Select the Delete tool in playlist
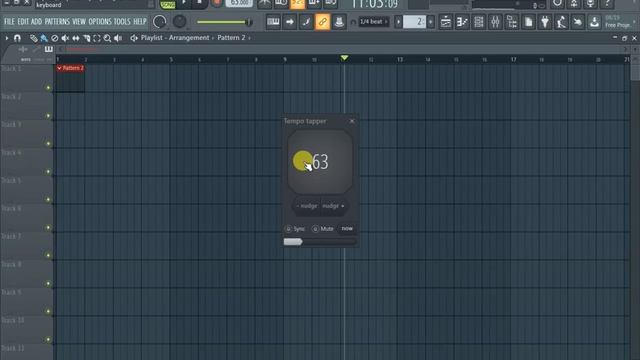The image size is (640, 360). 54,38
